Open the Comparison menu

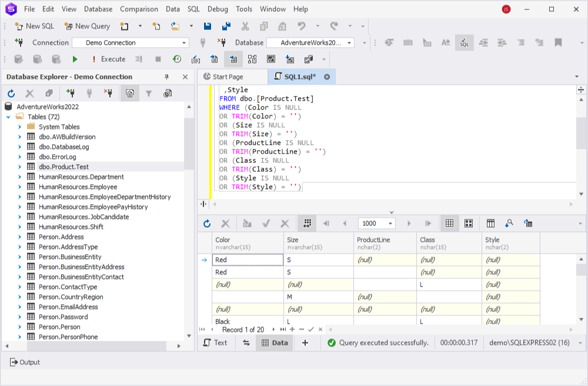(139, 9)
